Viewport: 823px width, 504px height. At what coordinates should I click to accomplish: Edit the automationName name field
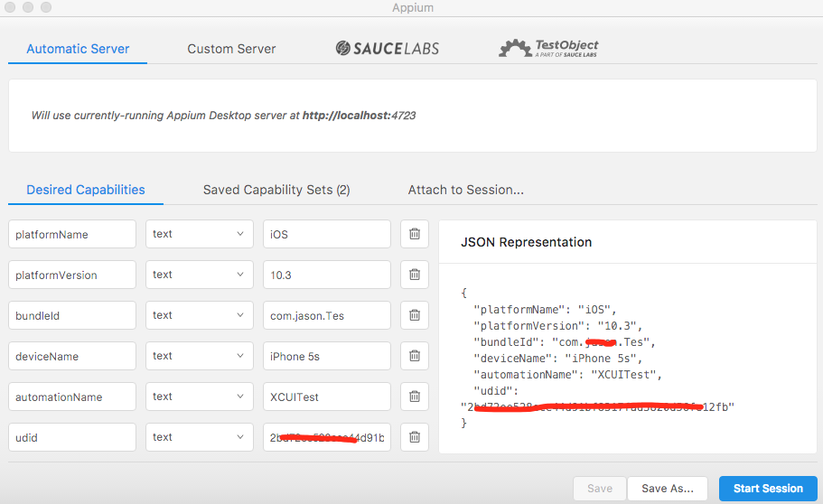[x=72, y=397]
